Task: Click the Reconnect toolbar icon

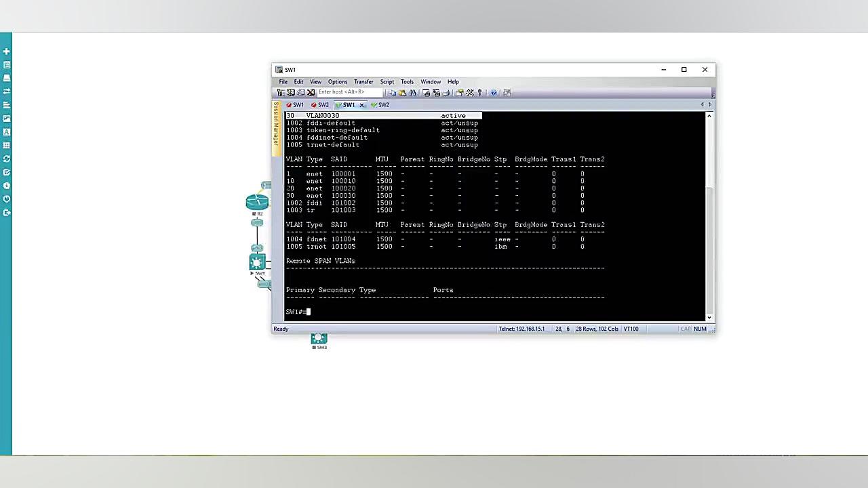Action: (301, 93)
